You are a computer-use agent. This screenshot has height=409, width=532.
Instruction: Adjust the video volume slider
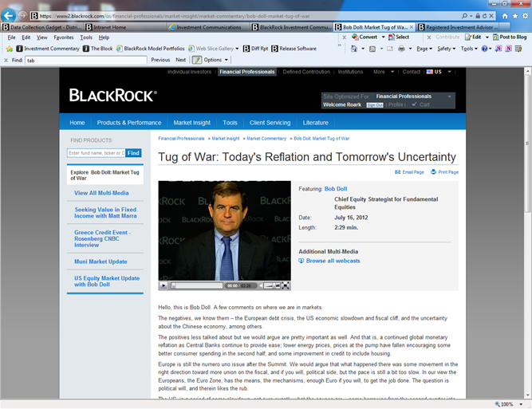270,285
